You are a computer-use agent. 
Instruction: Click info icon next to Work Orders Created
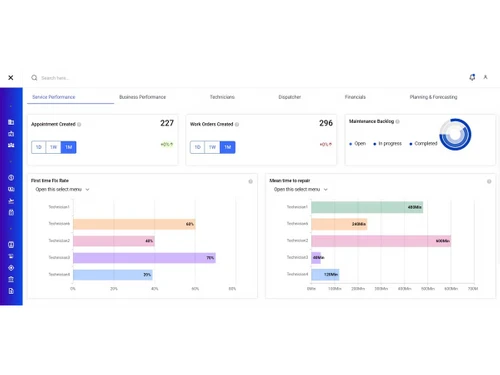point(237,124)
